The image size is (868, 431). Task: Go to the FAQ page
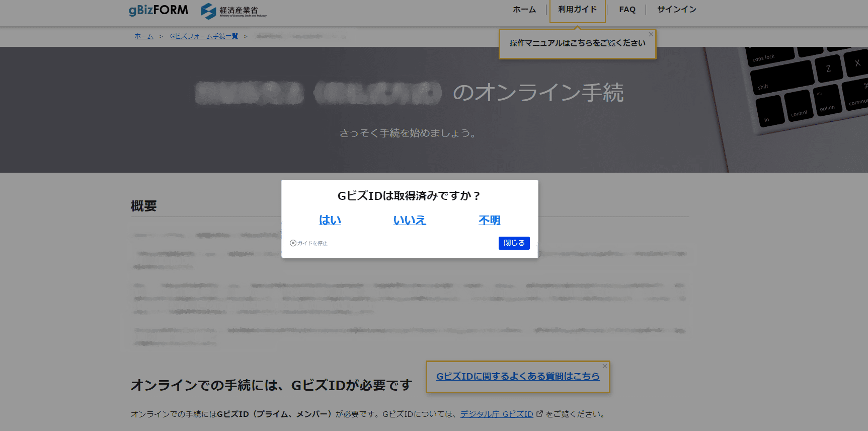pos(627,10)
